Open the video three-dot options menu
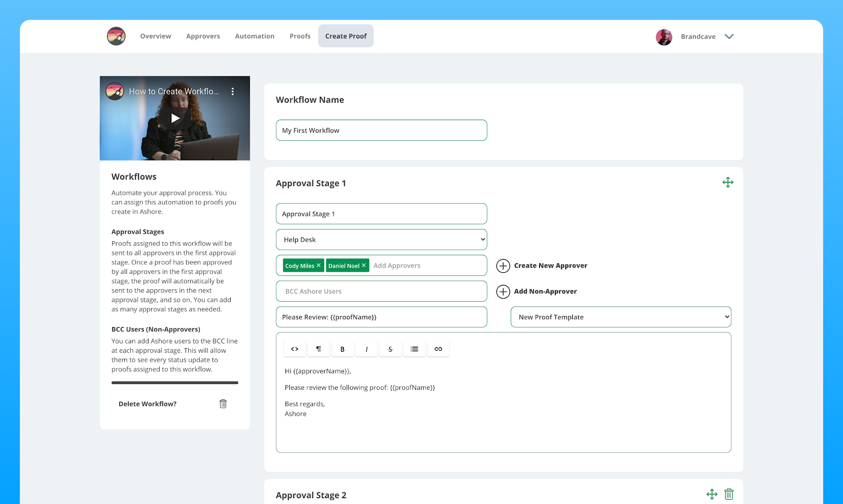Screen dimensions: 843x504 [x=232, y=91]
